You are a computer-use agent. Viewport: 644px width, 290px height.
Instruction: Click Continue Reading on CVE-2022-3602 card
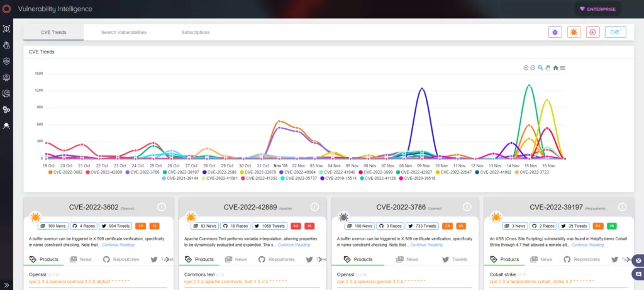118,245
